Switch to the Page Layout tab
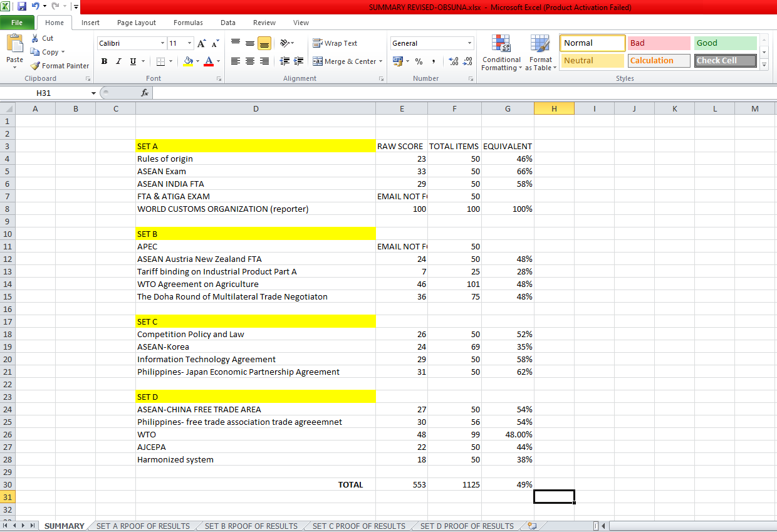 coord(137,23)
